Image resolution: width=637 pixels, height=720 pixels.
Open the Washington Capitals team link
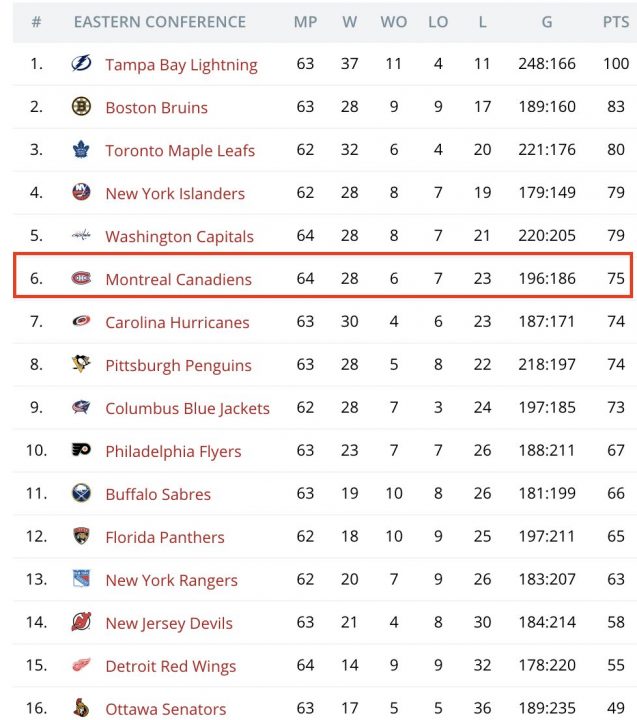coord(179,237)
